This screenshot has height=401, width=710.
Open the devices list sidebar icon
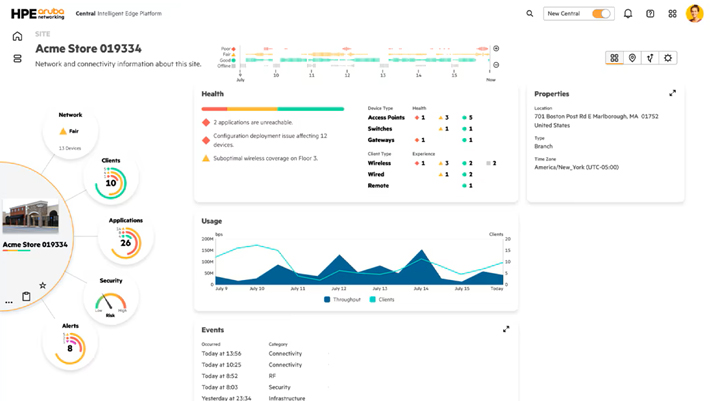pos(17,58)
